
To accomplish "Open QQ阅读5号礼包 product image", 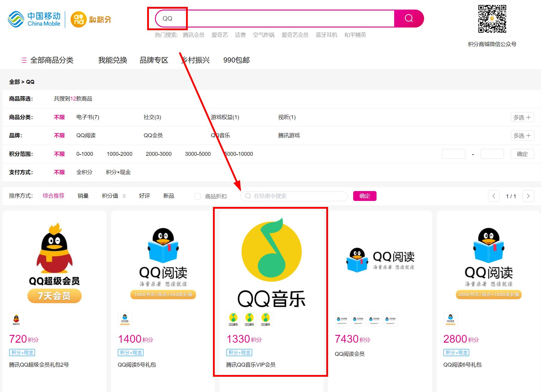I will 163,263.
